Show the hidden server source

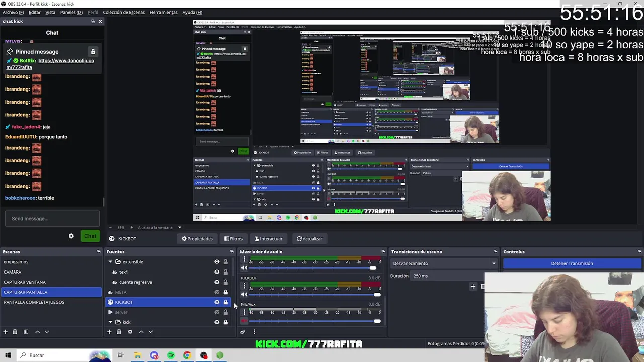point(217,312)
